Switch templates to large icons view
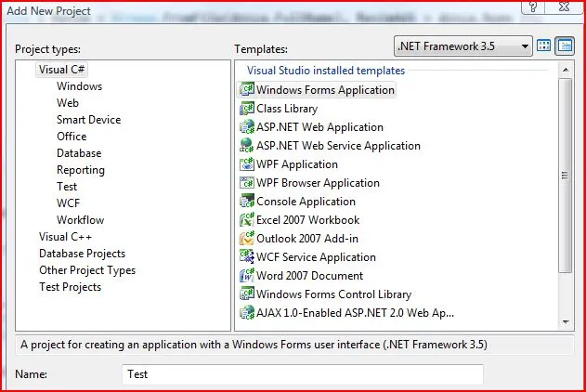 [544, 46]
